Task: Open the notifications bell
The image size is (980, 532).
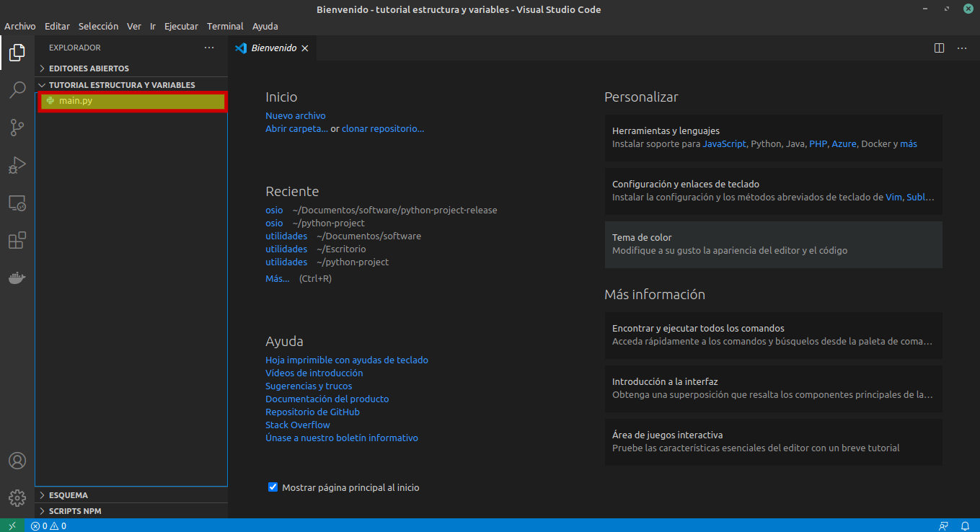Action: (x=965, y=526)
